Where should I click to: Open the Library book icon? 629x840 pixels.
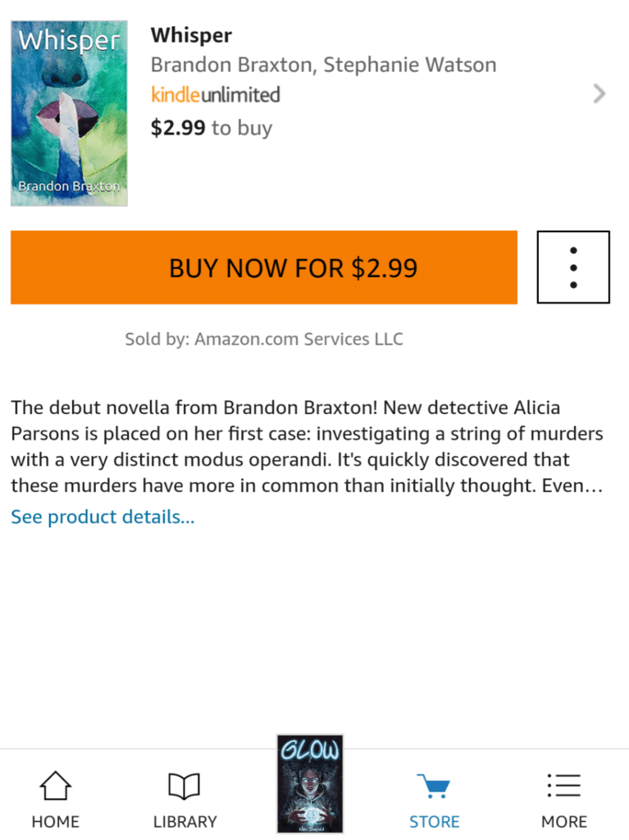(185, 787)
